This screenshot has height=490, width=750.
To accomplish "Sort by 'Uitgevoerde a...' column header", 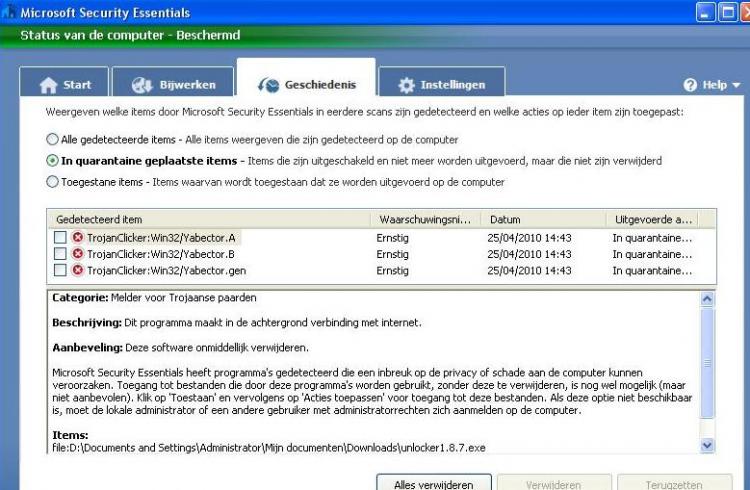I will (652, 219).
